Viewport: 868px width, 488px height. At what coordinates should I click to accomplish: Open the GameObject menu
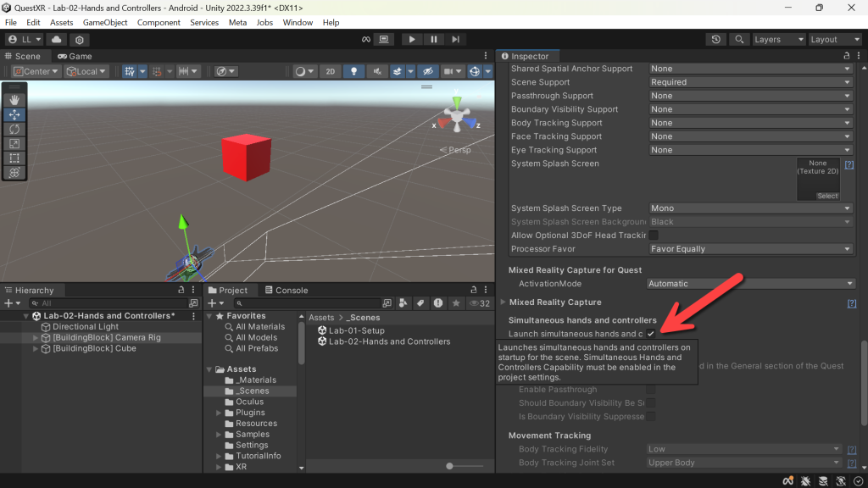coord(105,23)
